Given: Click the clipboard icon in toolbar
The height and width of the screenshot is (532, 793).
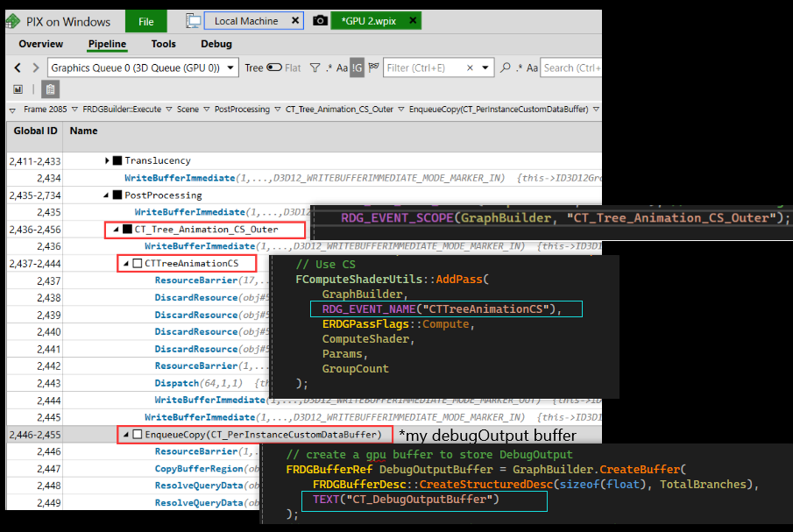Looking at the screenshot, I should tap(50, 89).
